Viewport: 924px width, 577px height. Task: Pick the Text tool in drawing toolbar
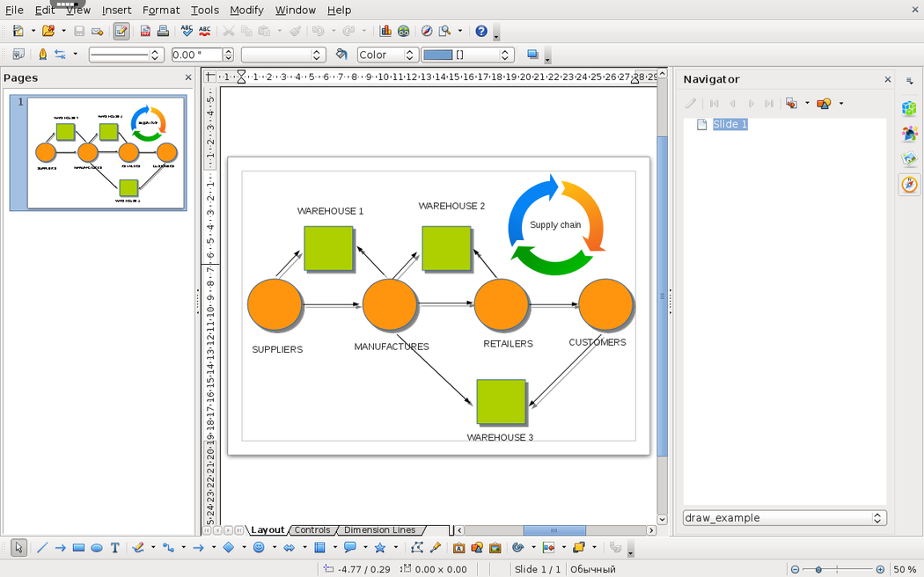[114, 548]
